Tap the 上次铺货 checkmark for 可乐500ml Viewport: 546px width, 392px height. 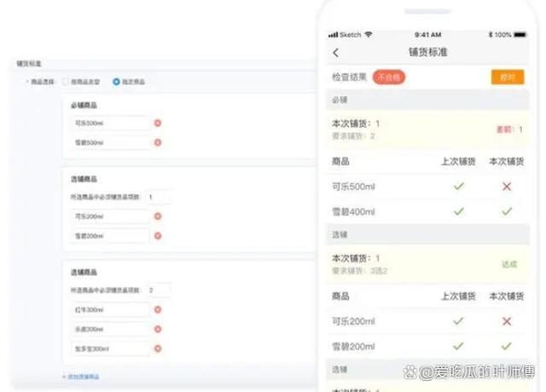[x=459, y=187]
